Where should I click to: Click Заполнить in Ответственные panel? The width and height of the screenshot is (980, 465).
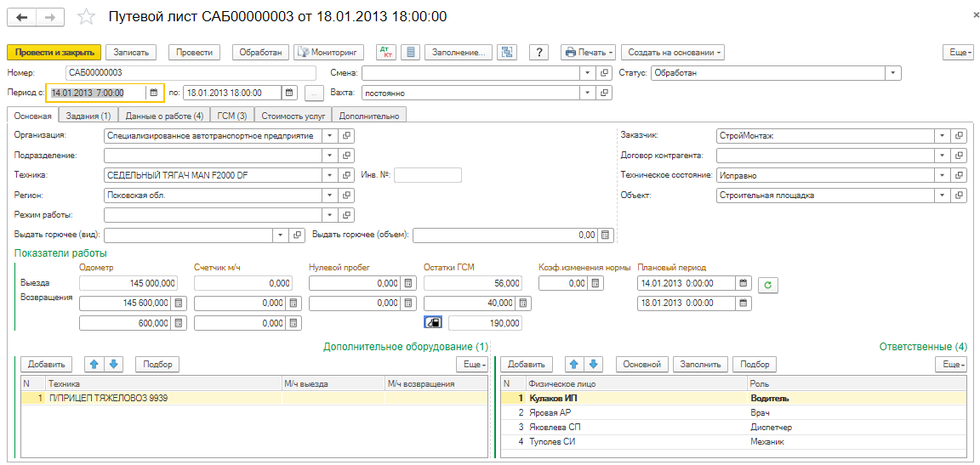pos(701,363)
